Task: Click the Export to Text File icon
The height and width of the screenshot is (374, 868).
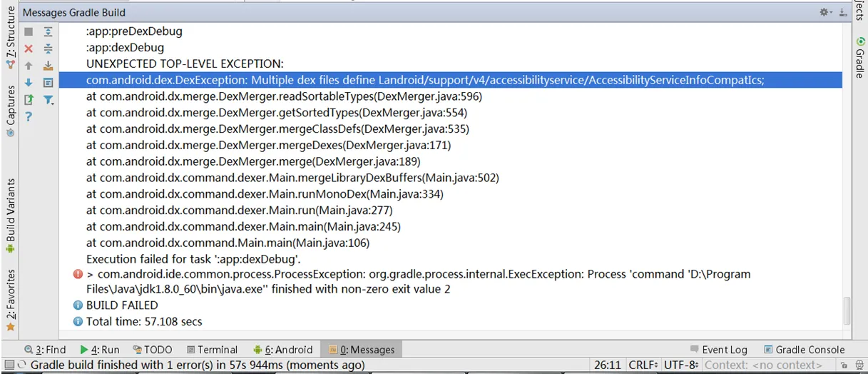Action: [29, 100]
